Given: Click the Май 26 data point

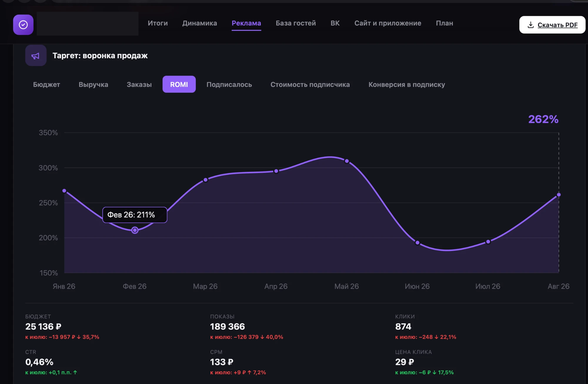Looking at the screenshot, I should pyautogui.click(x=347, y=161).
